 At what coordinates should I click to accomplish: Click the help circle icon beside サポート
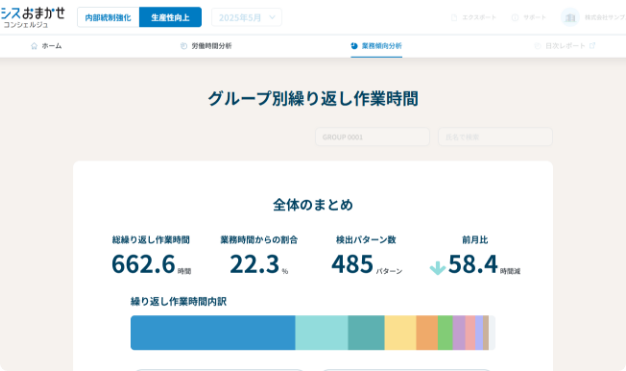pyautogui.click(x=515, y=18)
